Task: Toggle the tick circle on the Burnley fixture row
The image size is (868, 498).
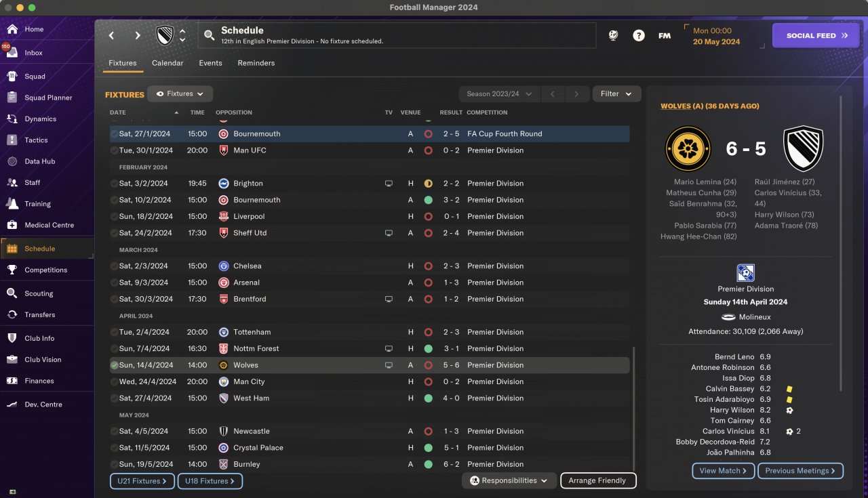Action: 114,464
